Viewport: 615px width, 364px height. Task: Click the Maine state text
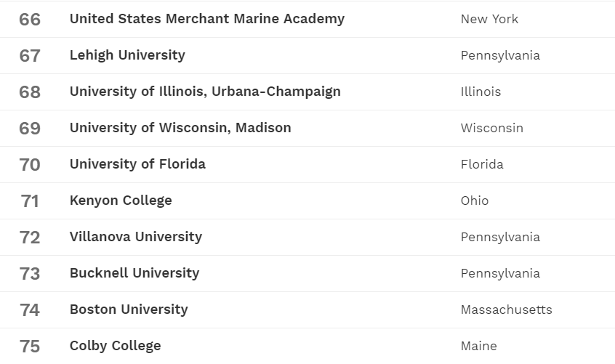coord(478,346)
